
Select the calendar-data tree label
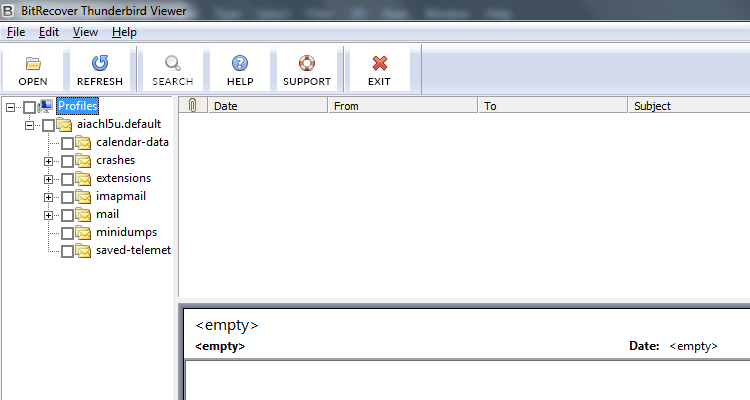132,142
